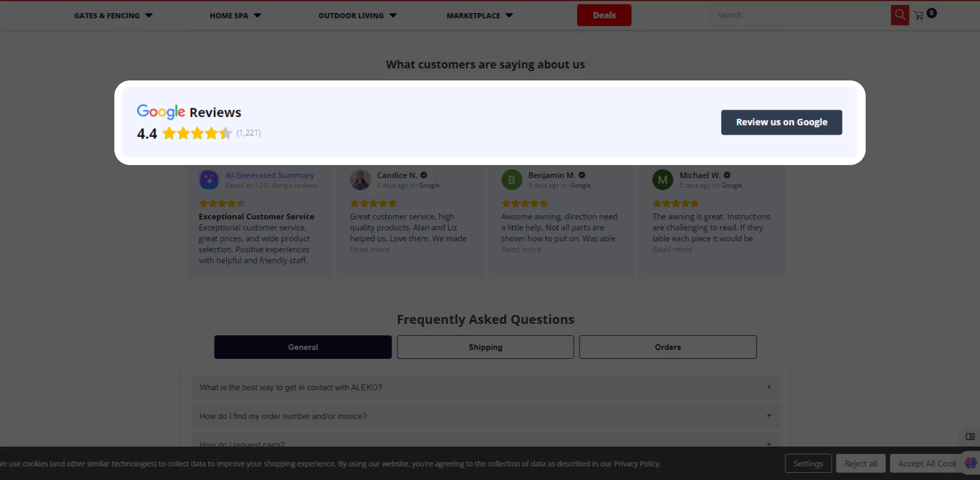Switch to the Shipping FAQ tab

coord(486,347)
